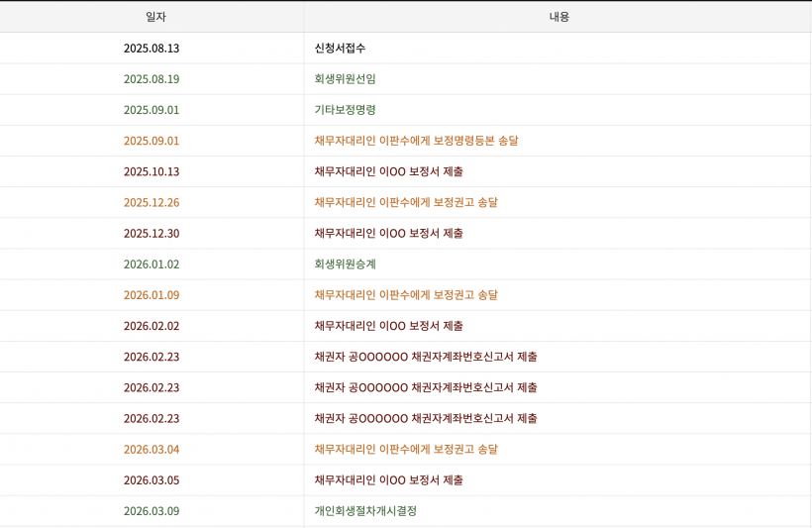Select the date 2025.12.26
The image size is (812, 528).
point(152,203)
